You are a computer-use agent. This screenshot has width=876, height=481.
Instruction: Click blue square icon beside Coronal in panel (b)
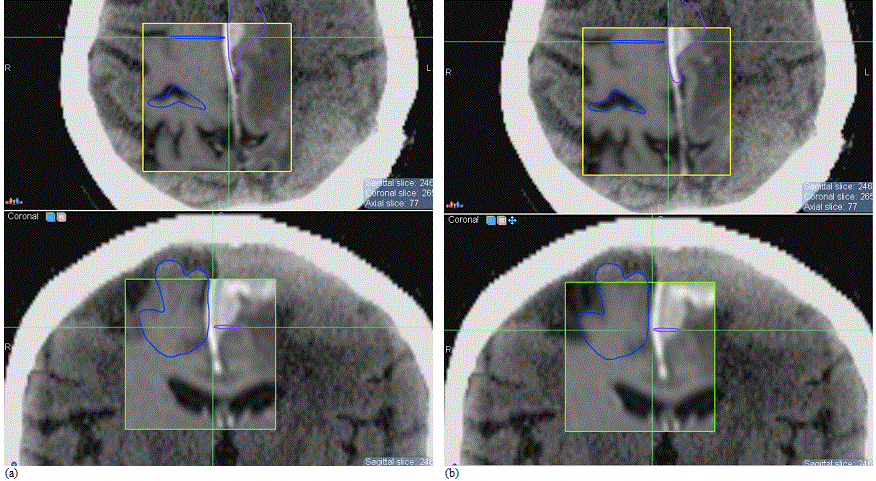[x=491, y=221]
